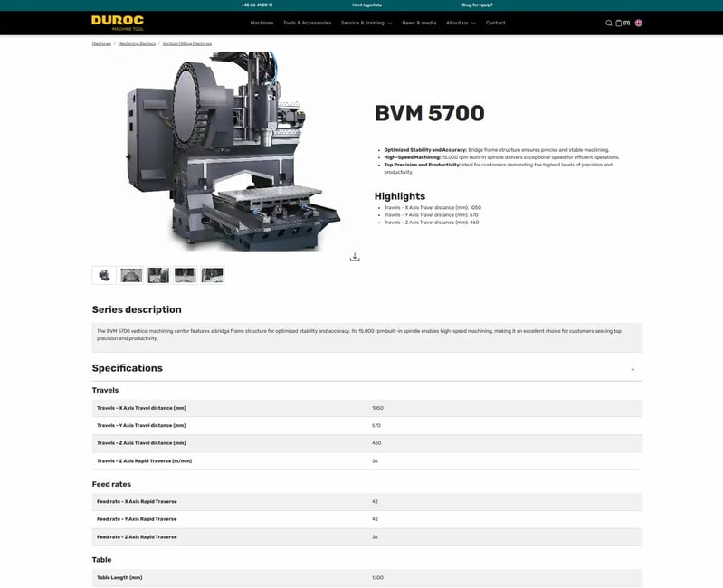Call the phone number +45 56 41 20 11
723x588 pixels.
tap(257, 5)
